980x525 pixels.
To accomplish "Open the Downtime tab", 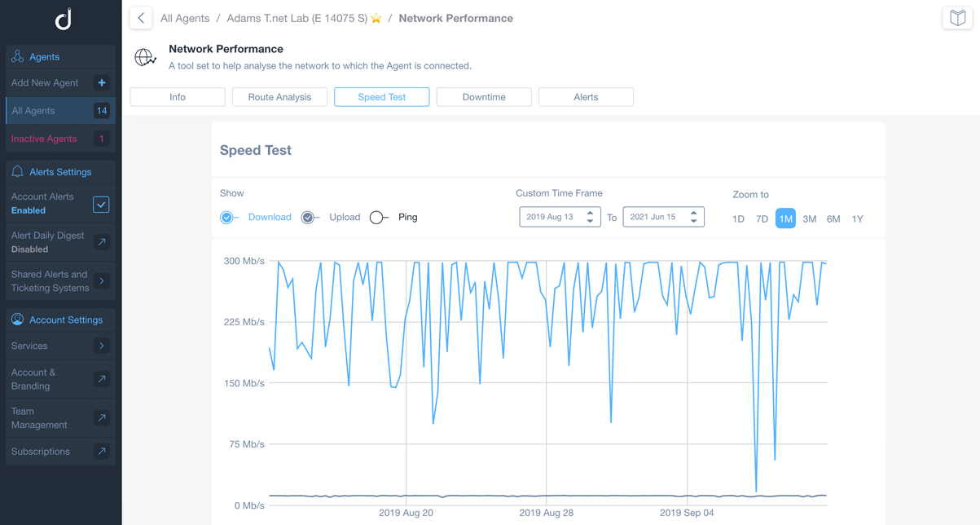I will point(483,96).
